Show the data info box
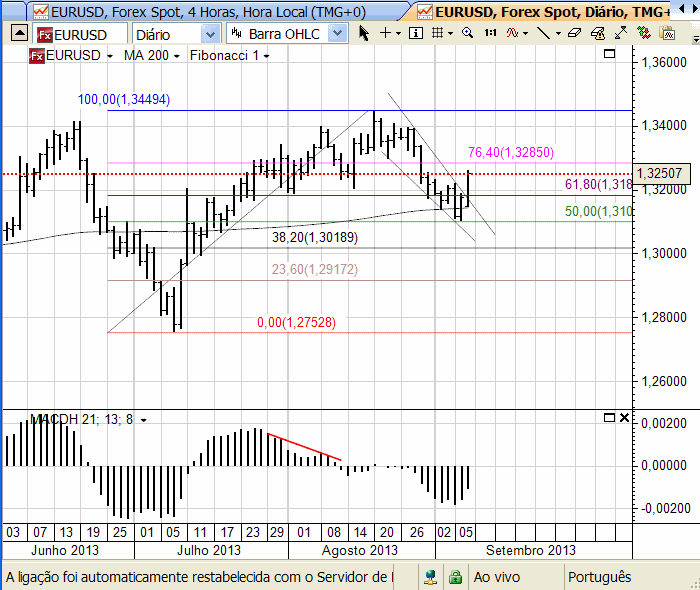The height and width of the screenshot is (590, 700). (416, 33)
